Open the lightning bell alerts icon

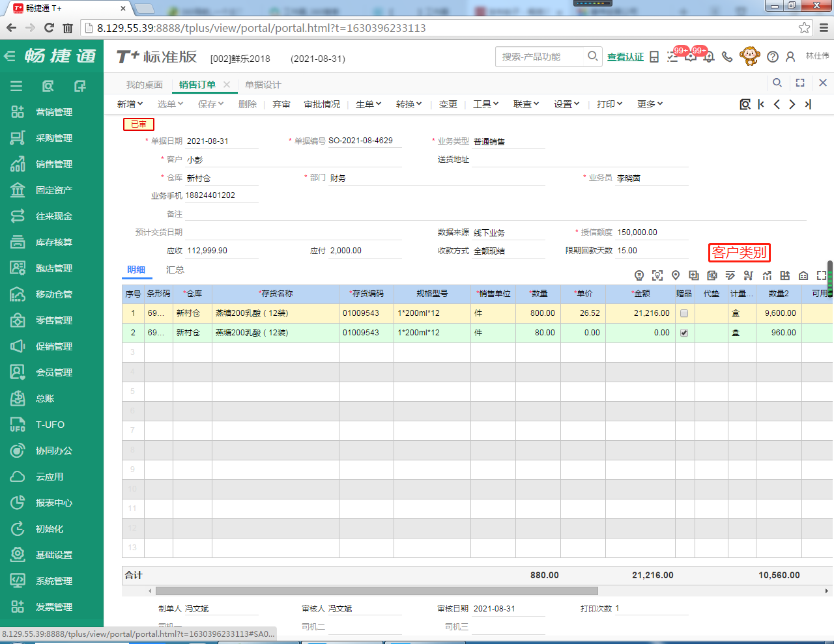(709, 57)
